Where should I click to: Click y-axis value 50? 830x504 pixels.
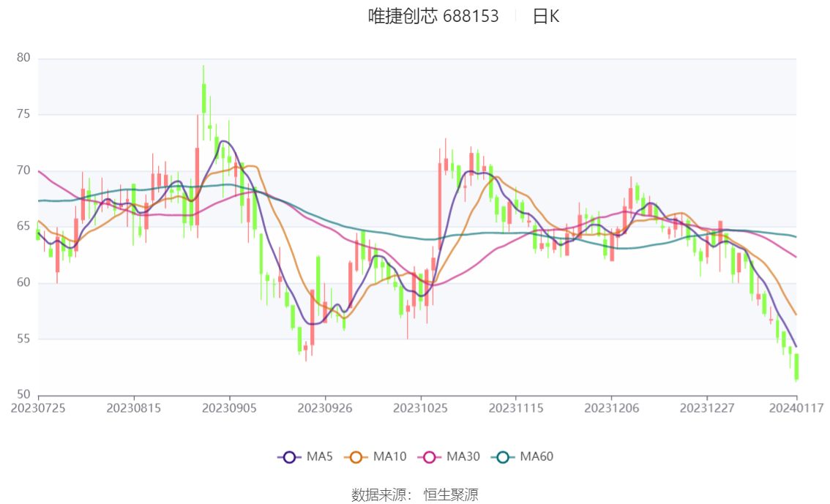tap(23, 394)
